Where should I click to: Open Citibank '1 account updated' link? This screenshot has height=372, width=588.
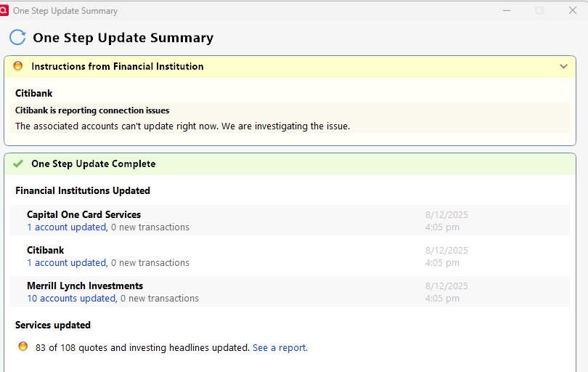pos(67,263)
